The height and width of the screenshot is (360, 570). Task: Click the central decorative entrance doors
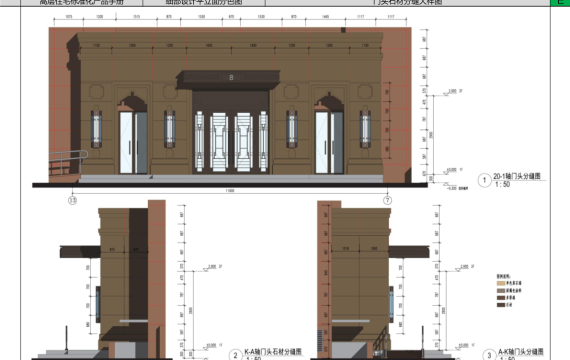(231, 142)
